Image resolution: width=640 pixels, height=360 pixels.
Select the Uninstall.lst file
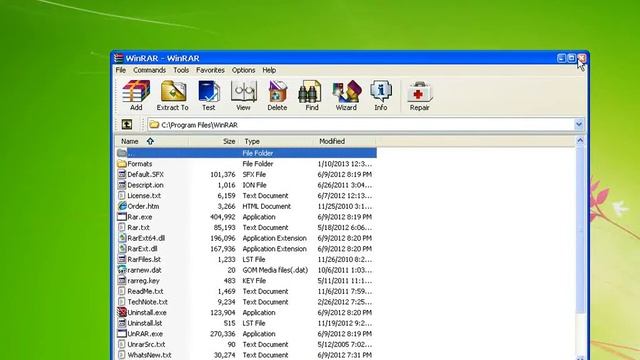(x=144, y=323)
